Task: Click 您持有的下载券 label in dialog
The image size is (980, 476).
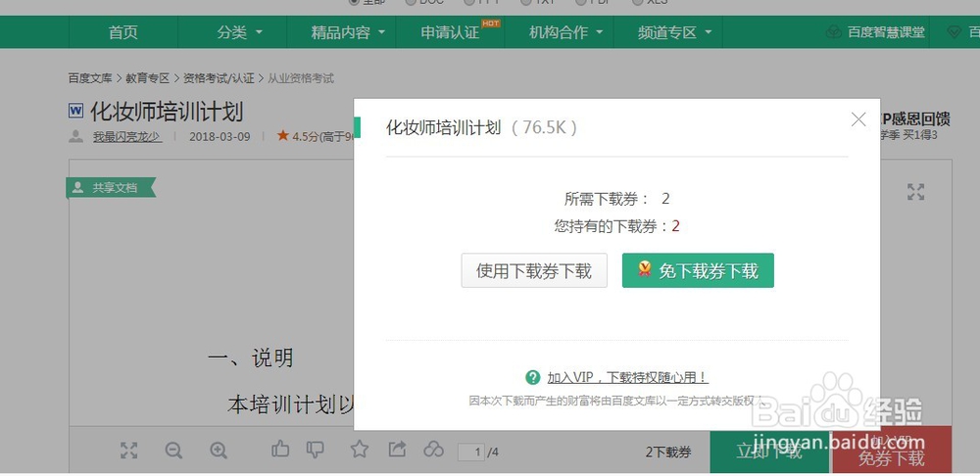Action: [x=612, y=226]
